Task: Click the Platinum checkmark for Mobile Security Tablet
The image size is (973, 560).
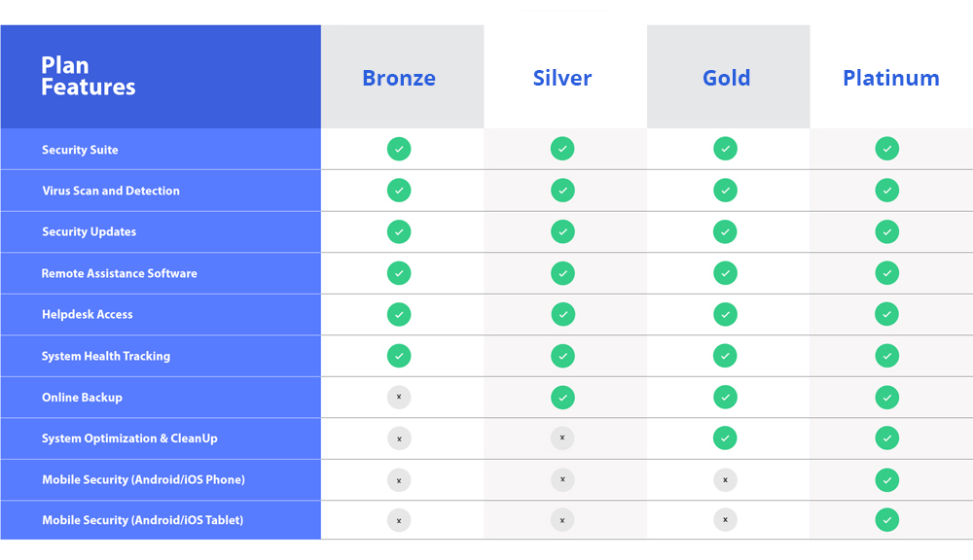Action: [x=887, y=520]
